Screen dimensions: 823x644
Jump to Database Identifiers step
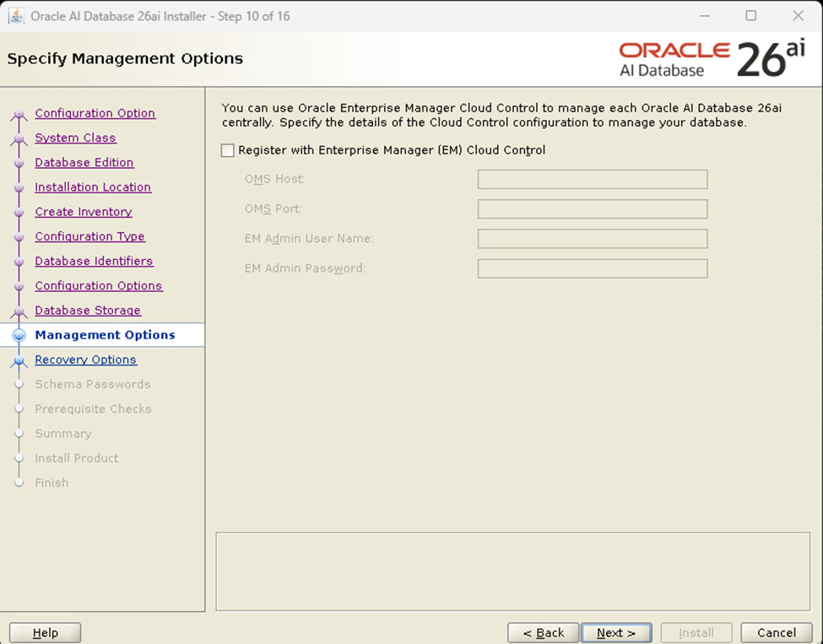(x=94, y=261)
